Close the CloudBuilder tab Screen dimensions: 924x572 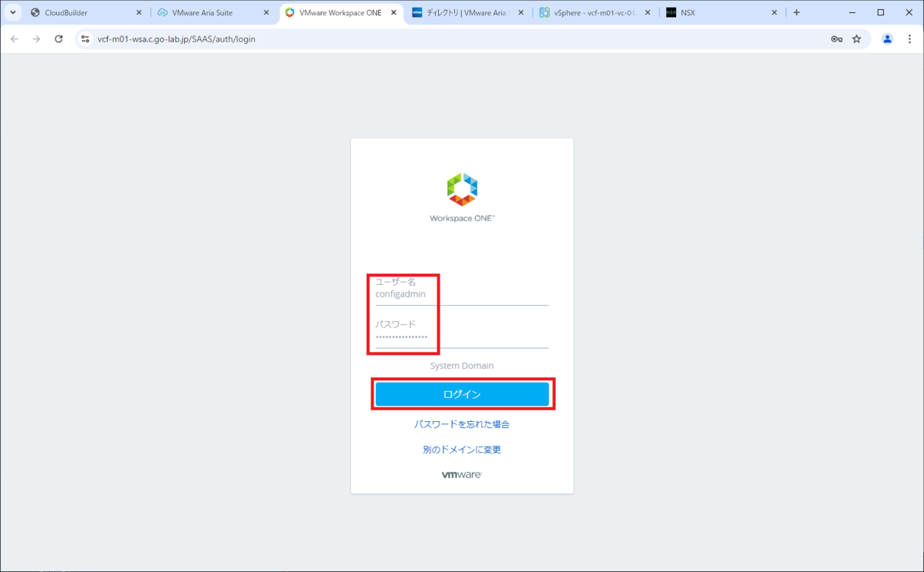pyautogui.click(x=139, y=12)
